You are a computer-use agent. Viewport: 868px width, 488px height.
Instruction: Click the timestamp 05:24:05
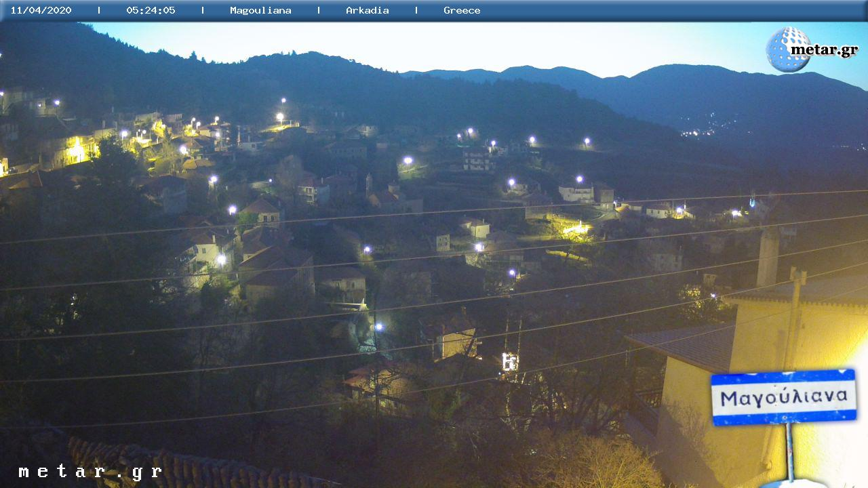click(151, 10)
